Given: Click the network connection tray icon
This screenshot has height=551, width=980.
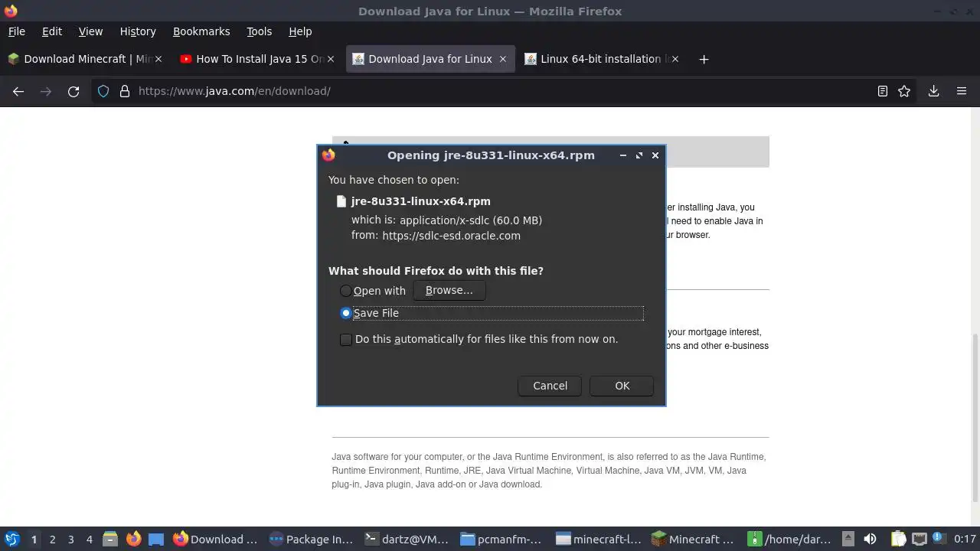Looking at the screenshot, I should [920, 539].
